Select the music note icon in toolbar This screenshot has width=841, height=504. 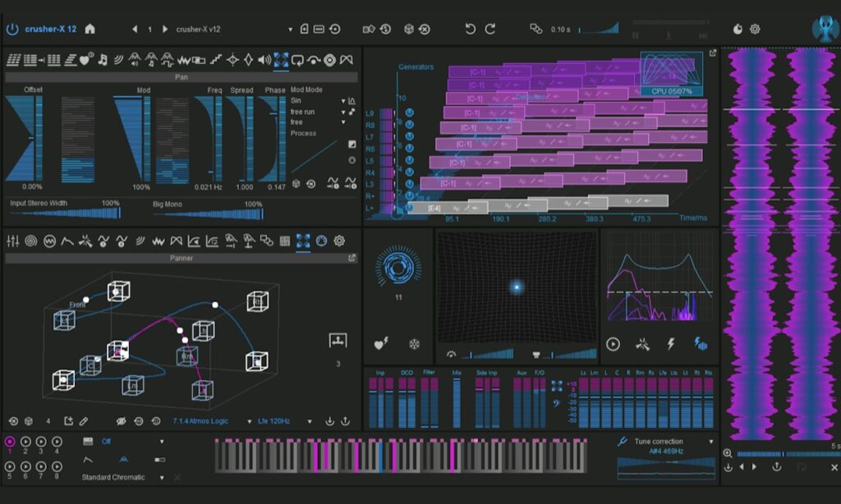tap(103, 60)
